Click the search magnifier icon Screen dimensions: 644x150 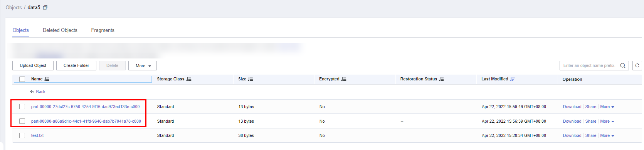pos(622,66)
